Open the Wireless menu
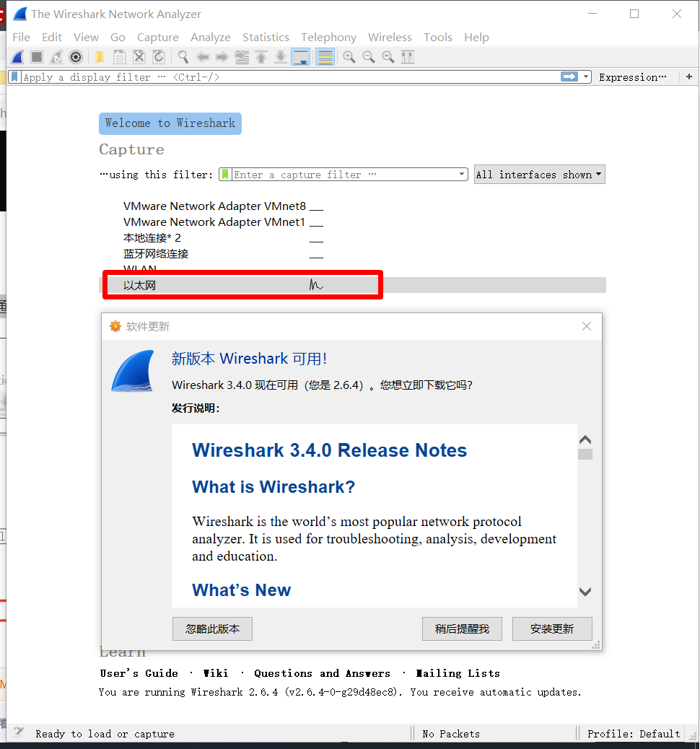This screenshot has height=749, width=700. tap(390, 38)
